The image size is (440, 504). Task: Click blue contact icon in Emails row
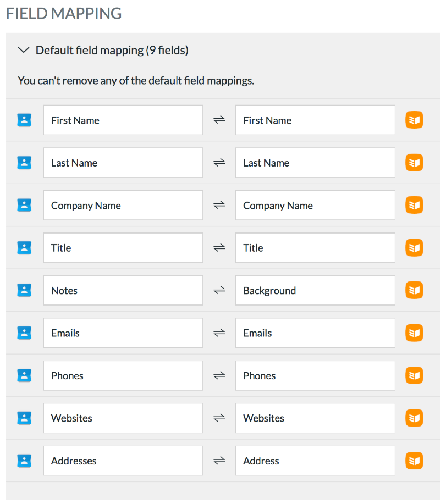pyautogui.click(x=24, y=333)
